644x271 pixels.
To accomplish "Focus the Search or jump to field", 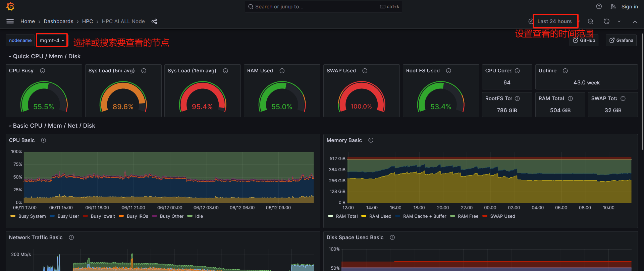I will [x=323, y=7].
